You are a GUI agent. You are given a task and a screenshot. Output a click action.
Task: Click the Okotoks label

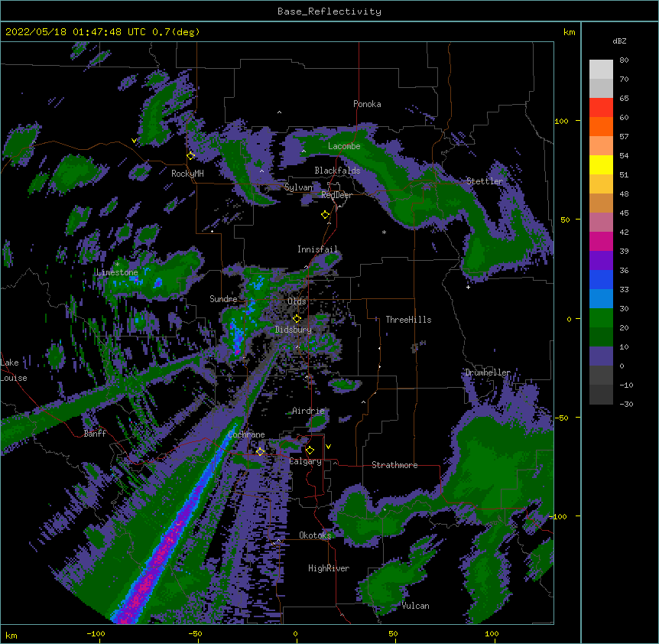(315, 535)
